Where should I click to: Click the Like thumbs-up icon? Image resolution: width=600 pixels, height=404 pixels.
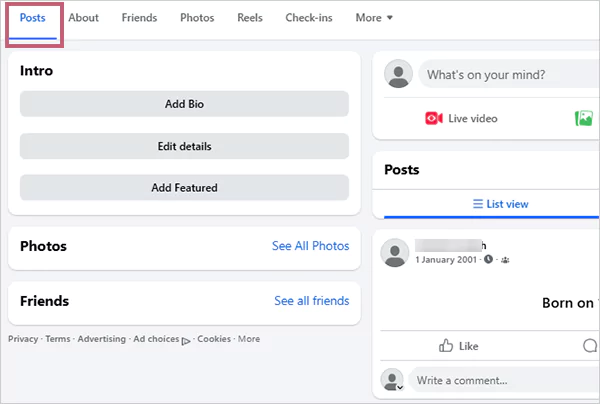[446, 346]
